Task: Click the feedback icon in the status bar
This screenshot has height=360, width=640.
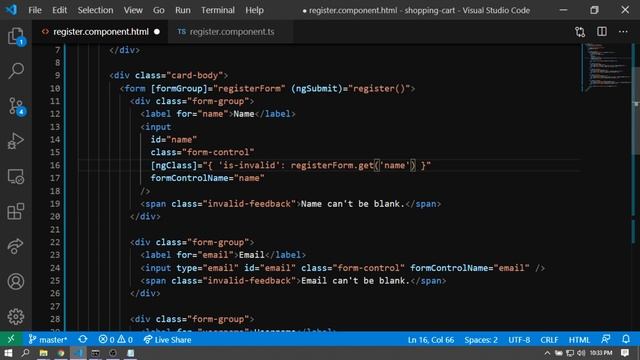Action: click(606, 339)
